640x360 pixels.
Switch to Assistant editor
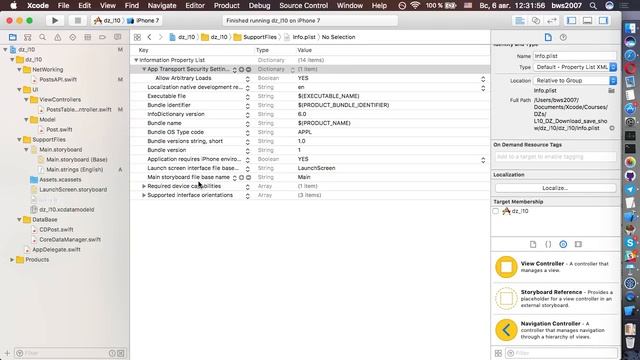[x=536, y=20]
